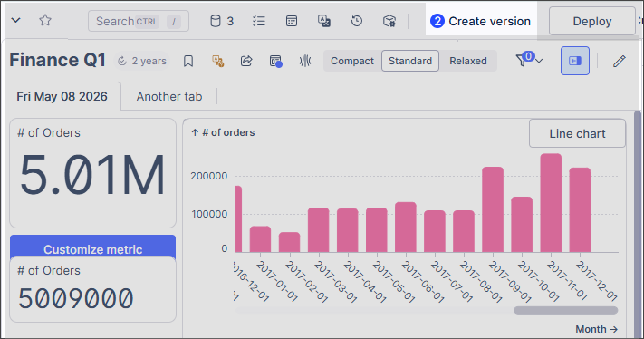Click the 5009000 orders metric value
This screenshot has height=339, width=644.
click(76, 298)
